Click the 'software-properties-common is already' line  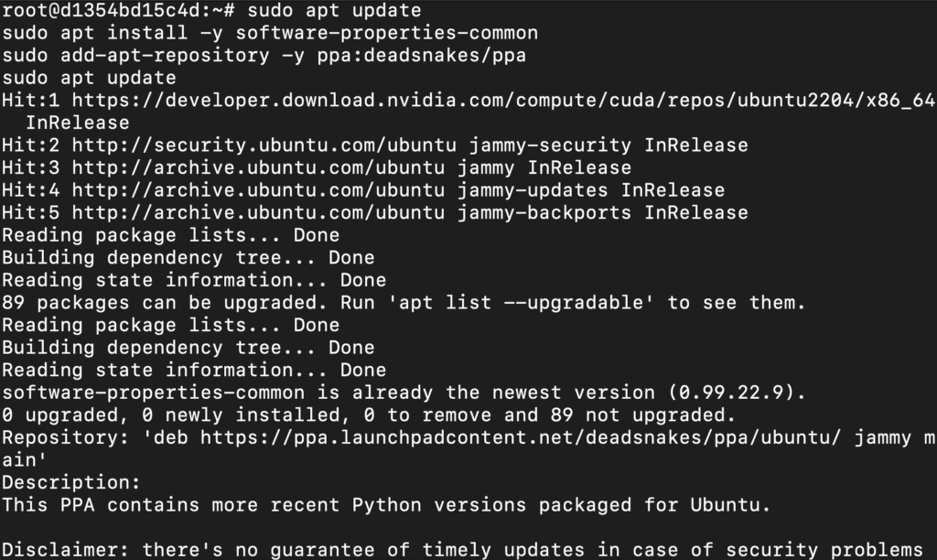click(x=404, y=393)
